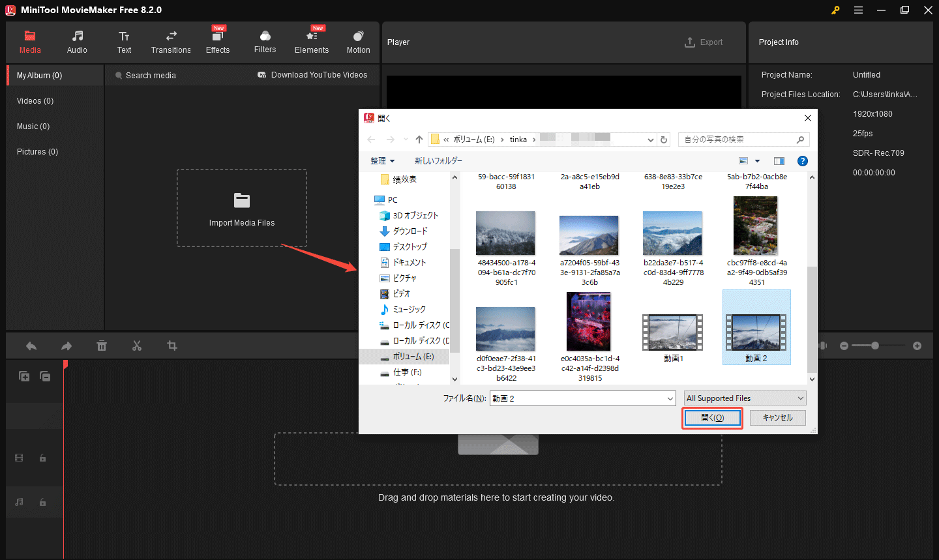Click the crop icon in timeline toolbar

coord(172,346)
